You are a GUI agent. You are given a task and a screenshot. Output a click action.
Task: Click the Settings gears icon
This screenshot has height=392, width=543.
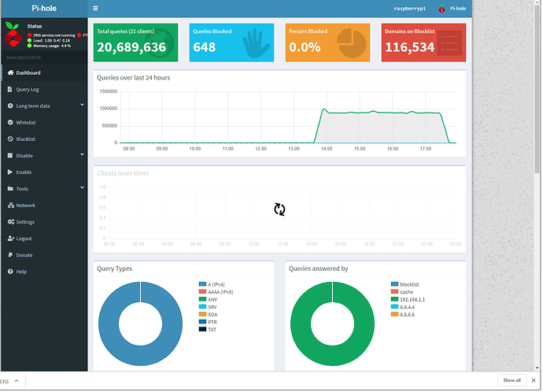point(10,222)
